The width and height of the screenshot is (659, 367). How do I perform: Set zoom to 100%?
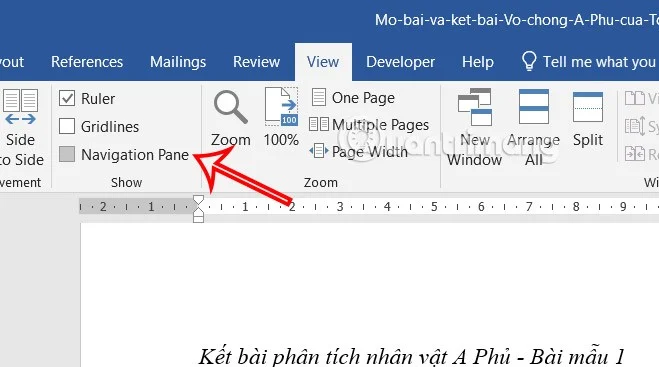click(281, 118)
